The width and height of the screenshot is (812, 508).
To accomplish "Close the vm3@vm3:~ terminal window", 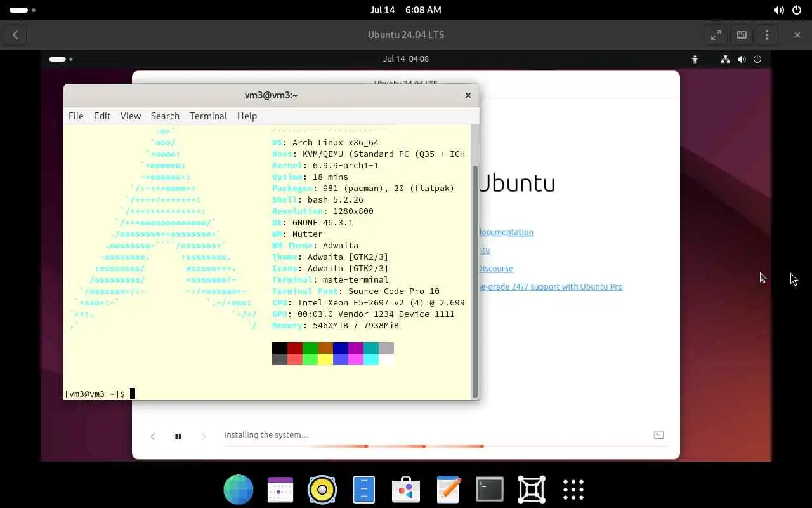I will pyautogui.click(x=468, y=95).
